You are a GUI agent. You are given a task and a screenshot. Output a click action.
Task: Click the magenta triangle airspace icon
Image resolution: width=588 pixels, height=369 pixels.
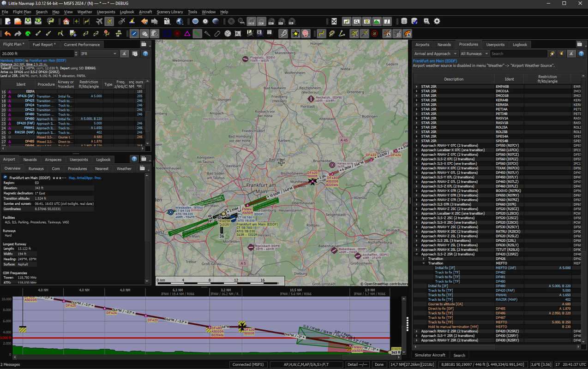pyautogui.click(x=187, y=33)
